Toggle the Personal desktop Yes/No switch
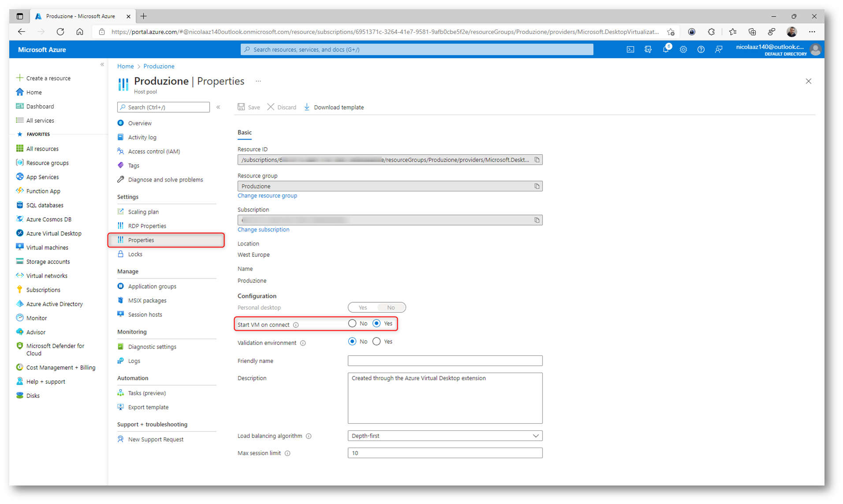This screenshot has width=843, height=504. click(376, 308)
